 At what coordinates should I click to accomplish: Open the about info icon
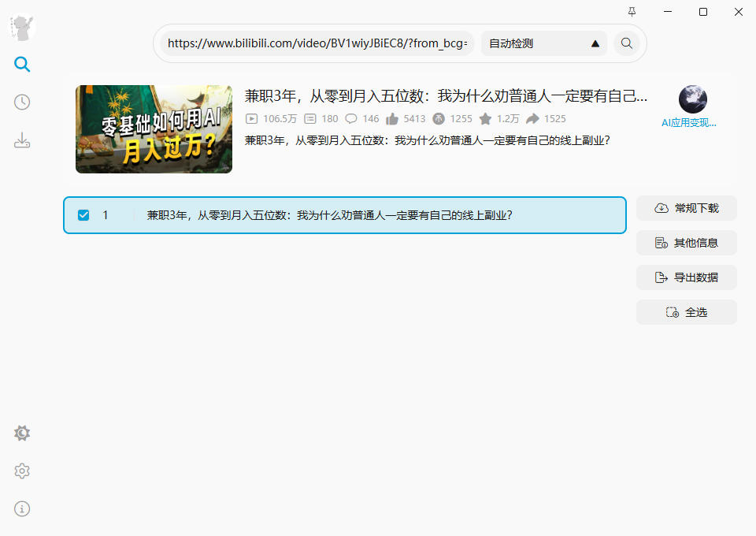[22, 509]
